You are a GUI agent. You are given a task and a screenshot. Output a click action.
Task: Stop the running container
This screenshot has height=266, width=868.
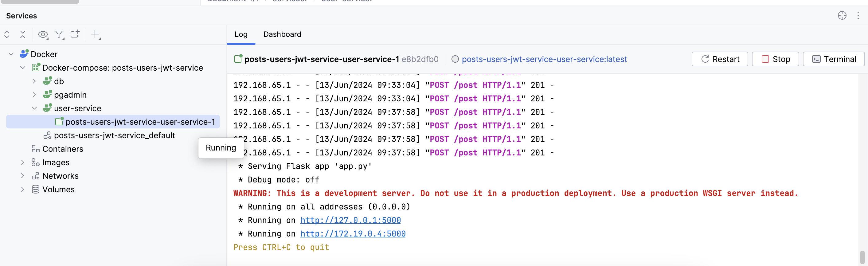click(775, 59)
